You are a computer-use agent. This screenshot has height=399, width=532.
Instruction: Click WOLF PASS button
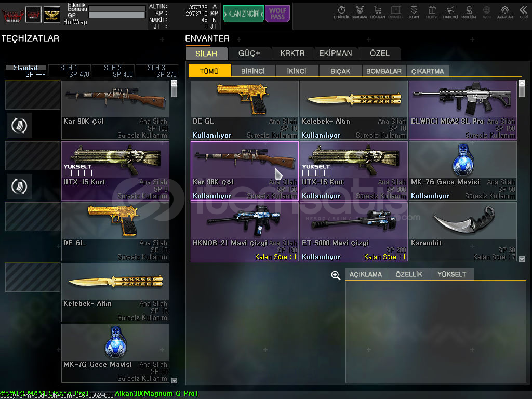click(x=277, y=14)
